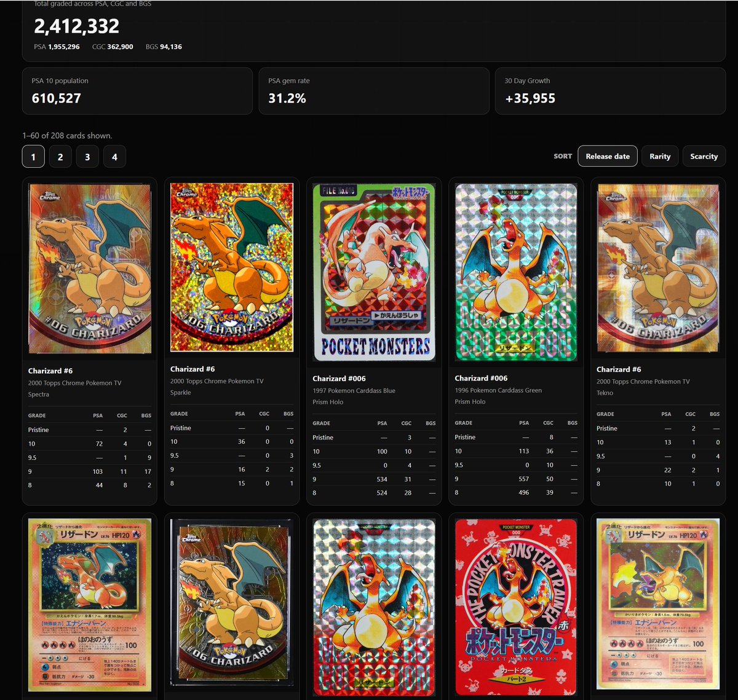Open the Charizard #006 Carddass Blue title
This screenshot has width=738, height=700.
pyautogui.click(x=339, y=379)
